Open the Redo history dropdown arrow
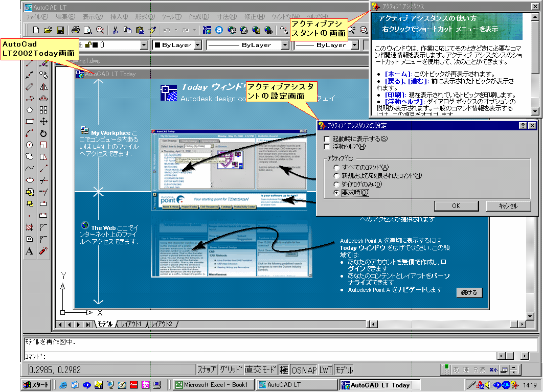The width and height of the screenshot is (543, 392). 195,30
